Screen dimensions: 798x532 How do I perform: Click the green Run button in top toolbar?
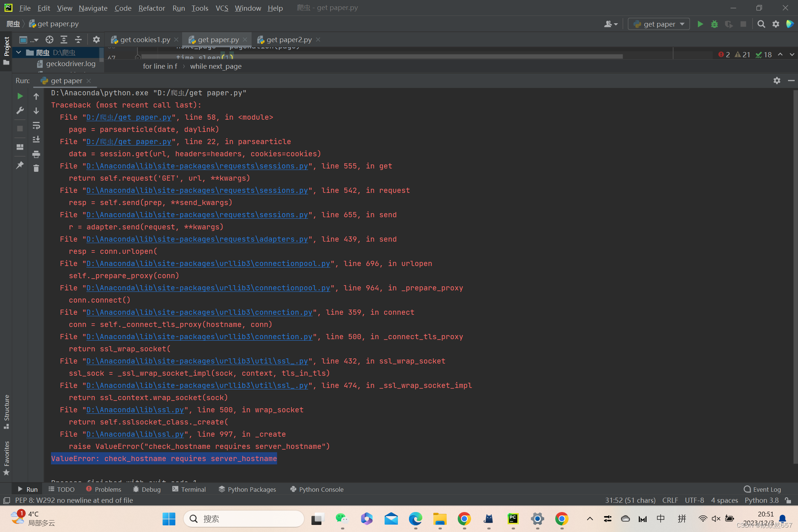[700, 24]
